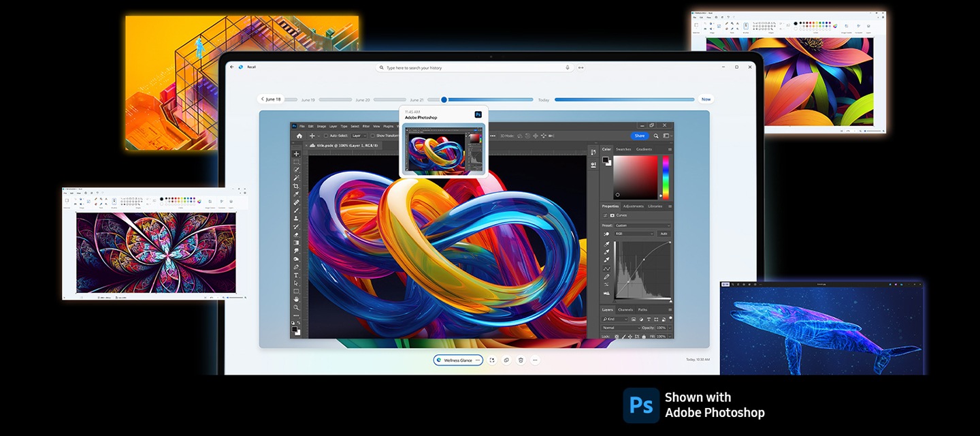980x436 pixels.
Task: Click the title.psdc document tab
Action: [x=344, y=145]
